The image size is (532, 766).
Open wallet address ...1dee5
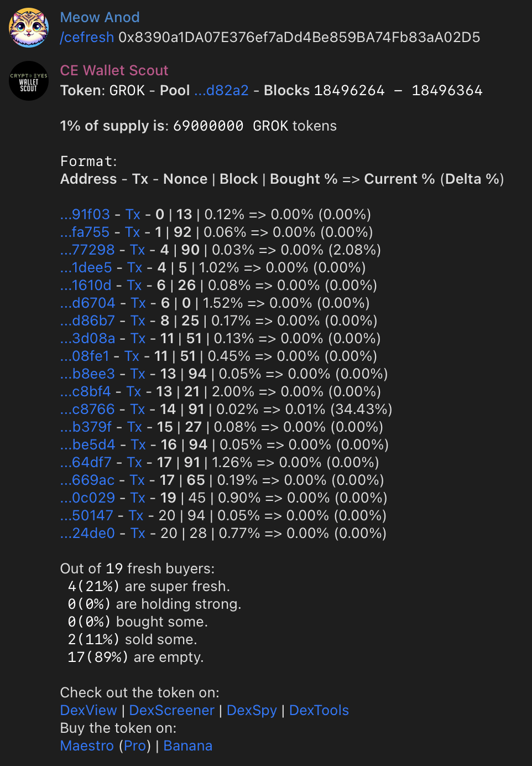(86, 268)
